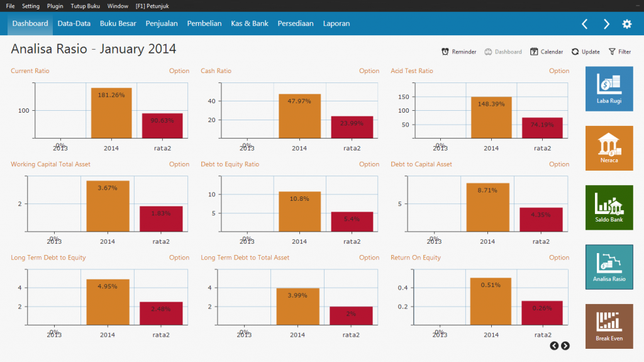Switch to the Kas & Bank tab
This screenshot has width=644, height=362.
(250, 24)
